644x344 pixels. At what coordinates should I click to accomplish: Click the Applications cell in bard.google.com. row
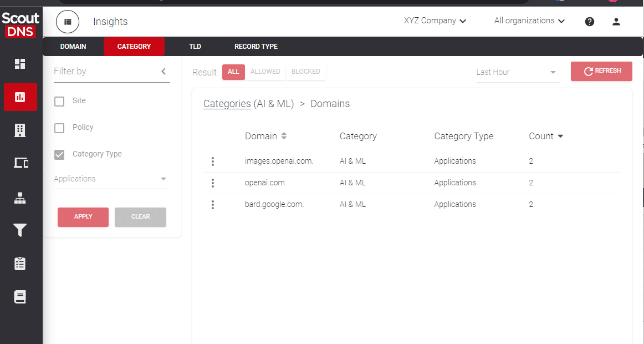point(455,204)
